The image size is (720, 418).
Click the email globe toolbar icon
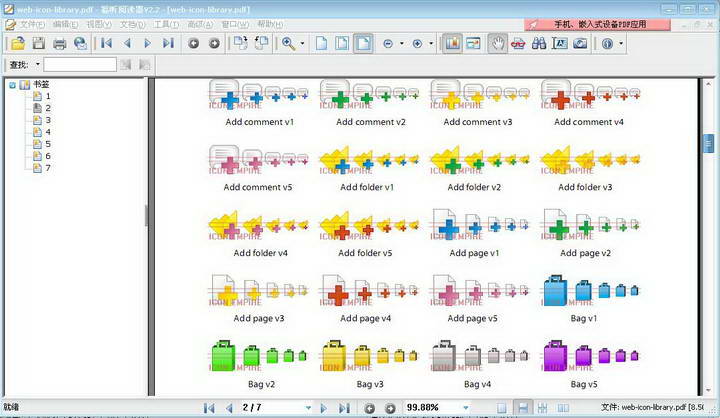pos(80,44)
